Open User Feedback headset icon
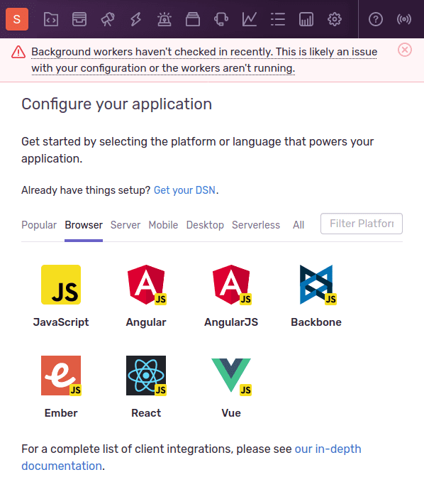The height and width of the screenshot is (504, 424). click(221, 19)
